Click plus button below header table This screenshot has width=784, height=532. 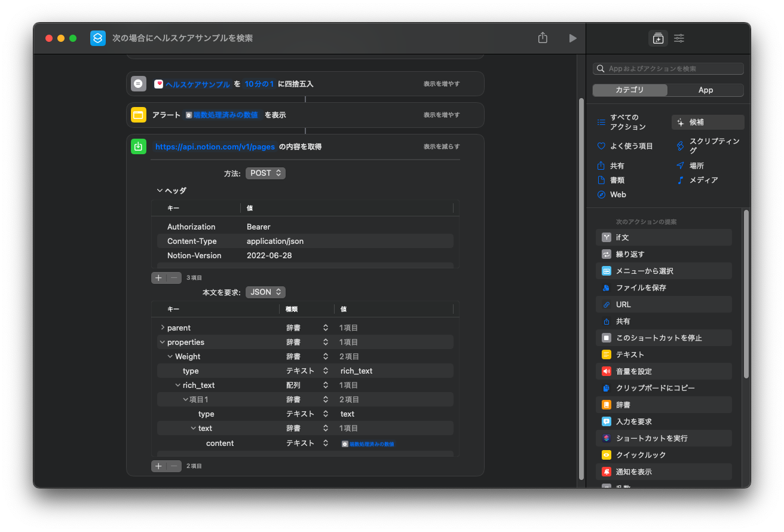(158, 278)
